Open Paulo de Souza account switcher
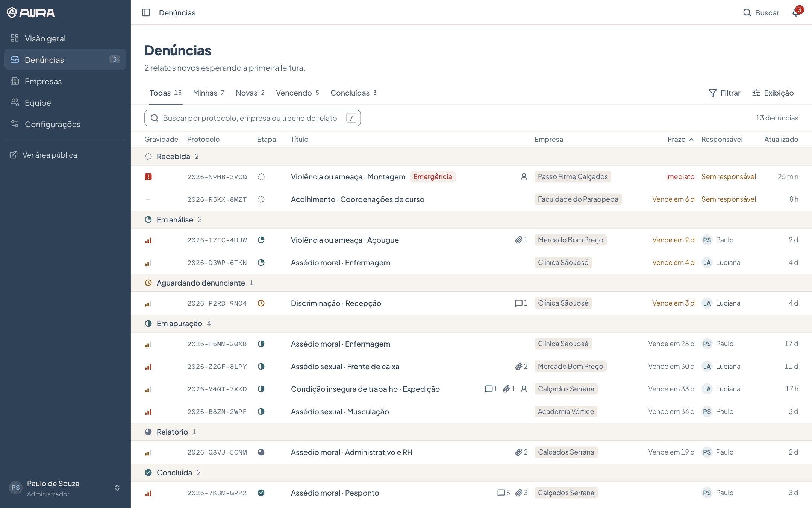Image resolution: width=812 pixels, height=508 pixels. (65, 488)
